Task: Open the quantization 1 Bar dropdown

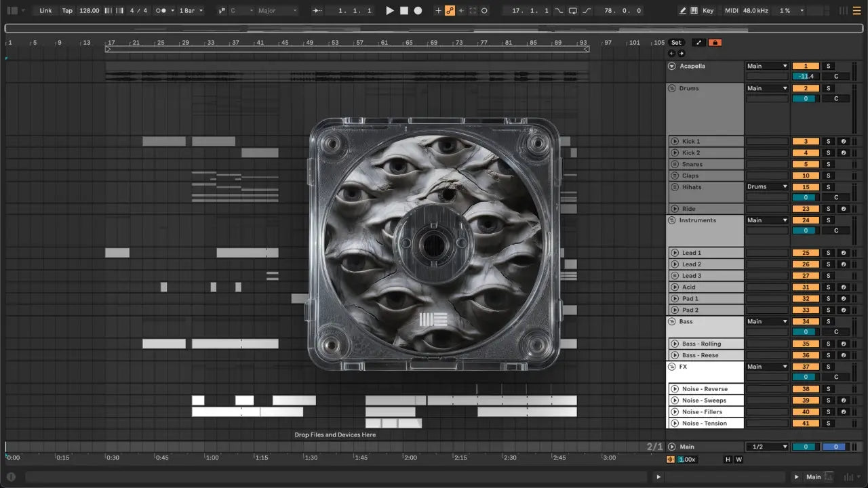Action: [191, 11]
